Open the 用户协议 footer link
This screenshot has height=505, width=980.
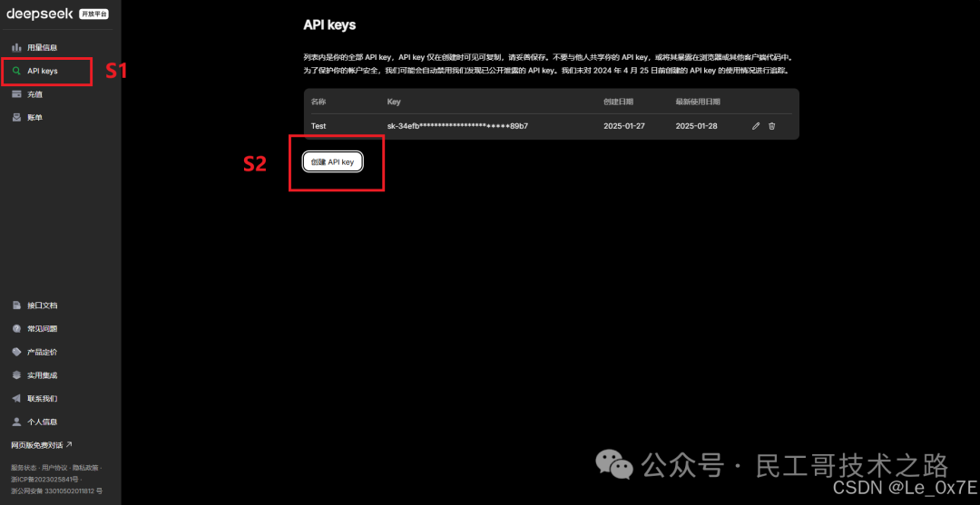[x=54, y=468]
